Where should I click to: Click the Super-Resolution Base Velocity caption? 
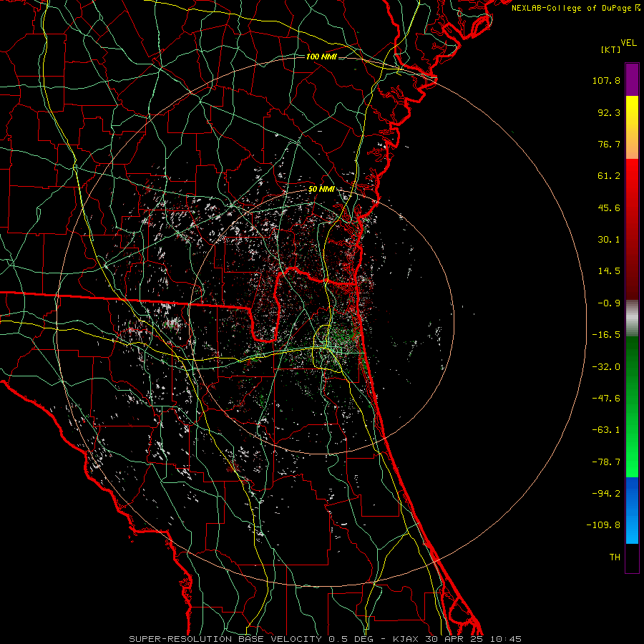click(326, 639)
